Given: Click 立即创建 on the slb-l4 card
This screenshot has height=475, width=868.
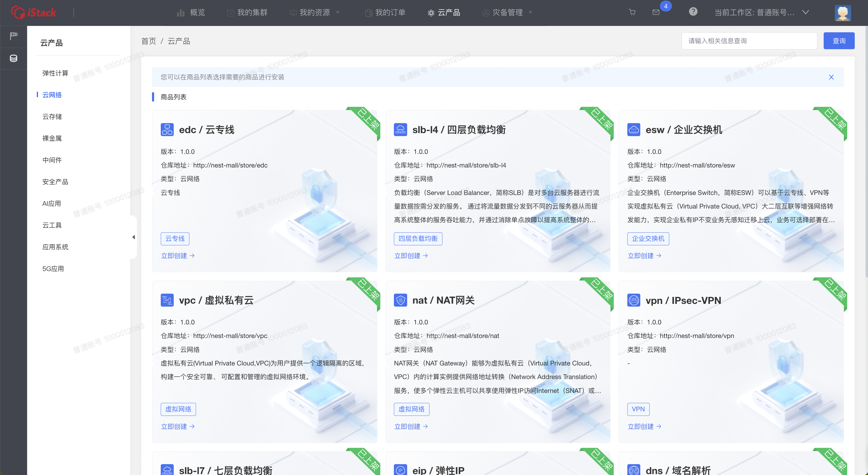Looking at the screenshot, I should point(411,256).
